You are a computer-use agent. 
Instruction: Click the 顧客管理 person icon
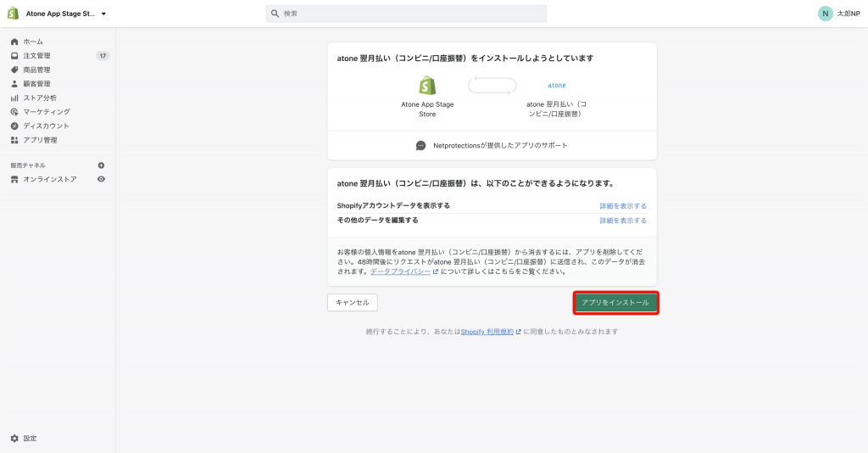14,84
